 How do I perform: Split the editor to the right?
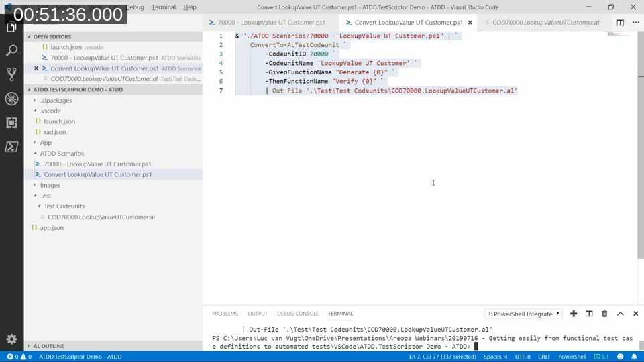(x=620, y=23)
